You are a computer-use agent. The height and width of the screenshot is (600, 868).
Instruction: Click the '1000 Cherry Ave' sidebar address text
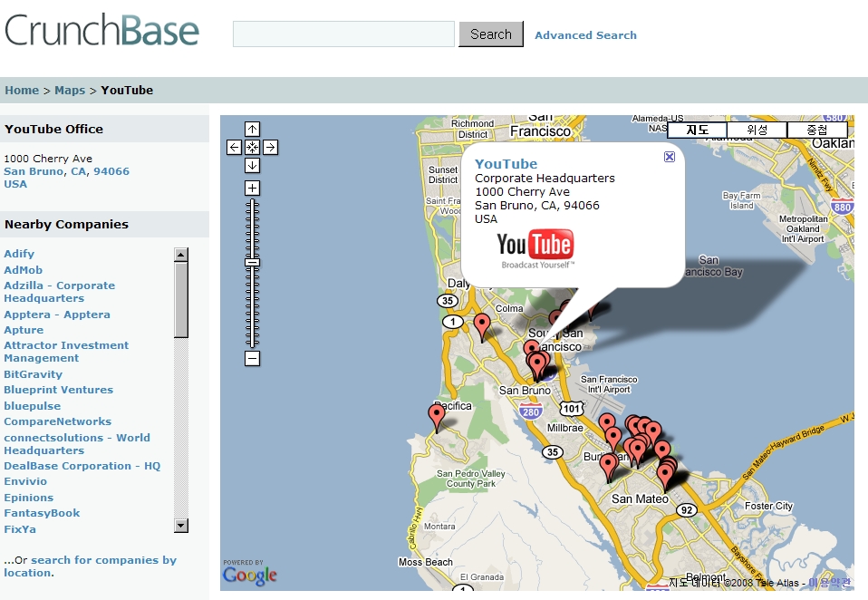(48, 159)
